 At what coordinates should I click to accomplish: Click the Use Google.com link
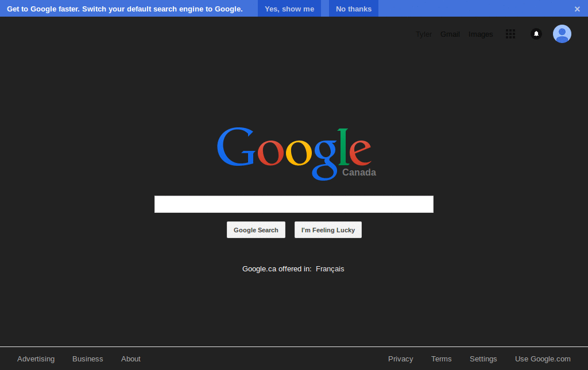(543, 359)
